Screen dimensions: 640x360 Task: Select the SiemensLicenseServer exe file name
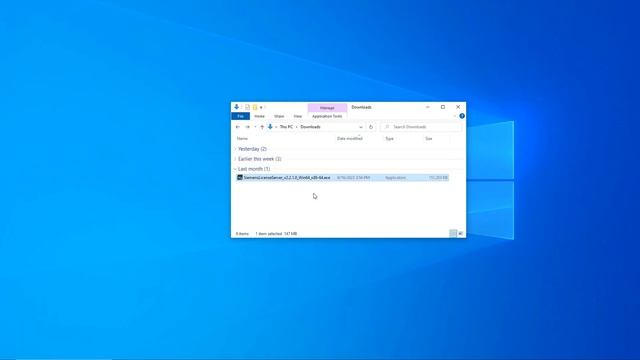coord(287,178)
